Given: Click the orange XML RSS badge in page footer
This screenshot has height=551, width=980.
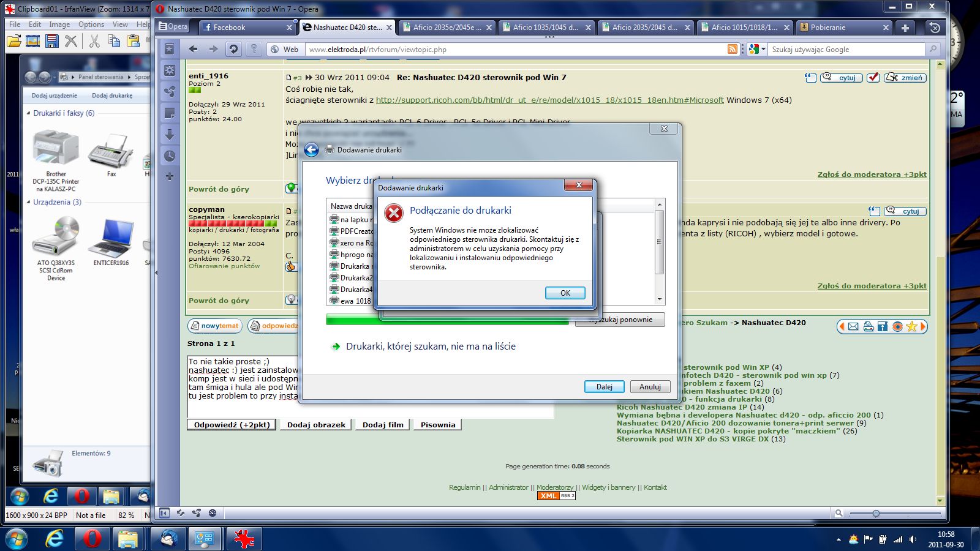Looking at the screenshot, I should coord(556,496).
